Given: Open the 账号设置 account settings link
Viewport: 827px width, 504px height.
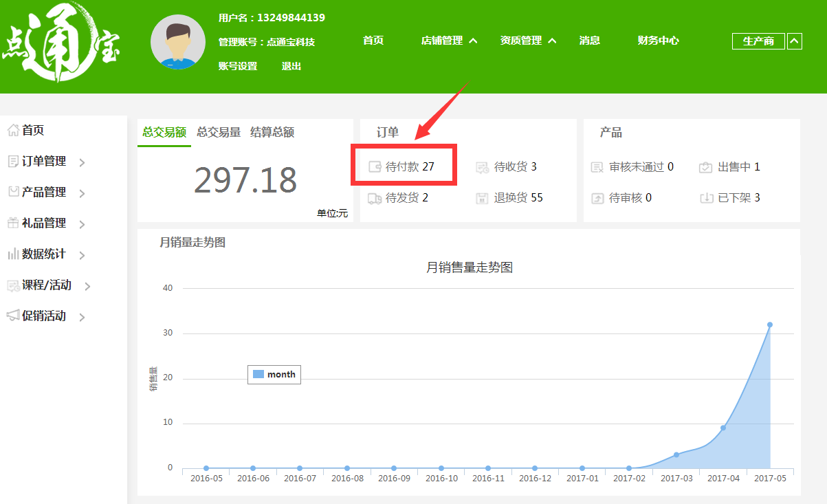Looking at the screenshot, I should [x=238, y=66].
